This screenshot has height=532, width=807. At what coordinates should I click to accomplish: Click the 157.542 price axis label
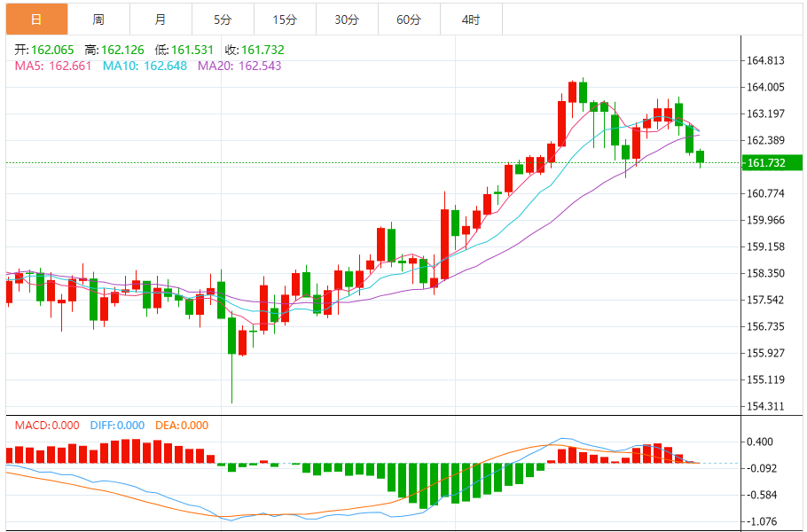pos(766,300)
